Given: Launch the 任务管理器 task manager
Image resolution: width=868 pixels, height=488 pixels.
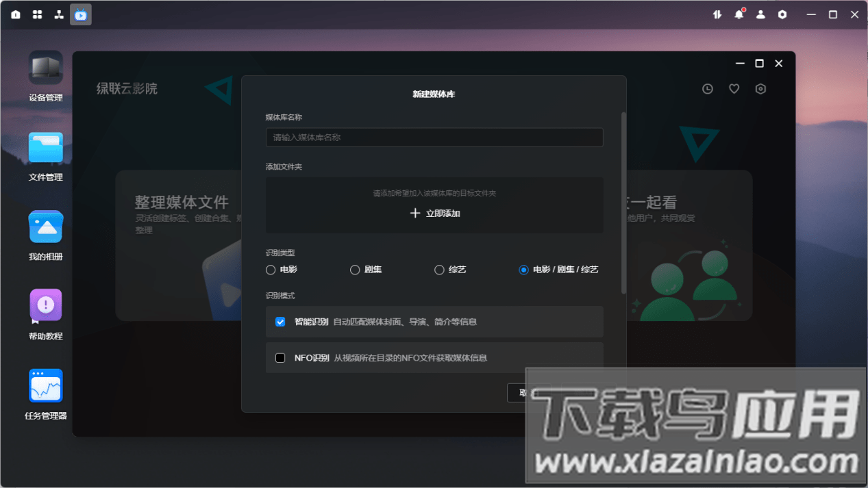Looking at the screenshot, I should (x=45, y=387).
